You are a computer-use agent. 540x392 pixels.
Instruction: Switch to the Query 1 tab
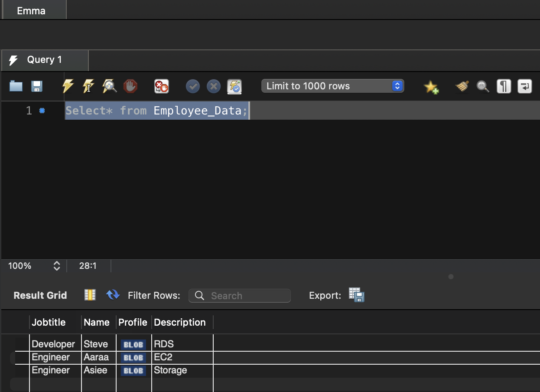45,60
